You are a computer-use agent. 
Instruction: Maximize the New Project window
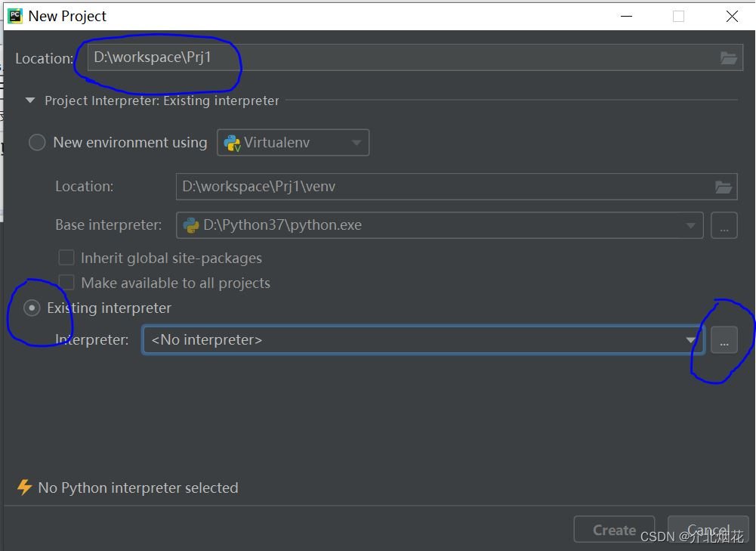(x=678, y=16)
